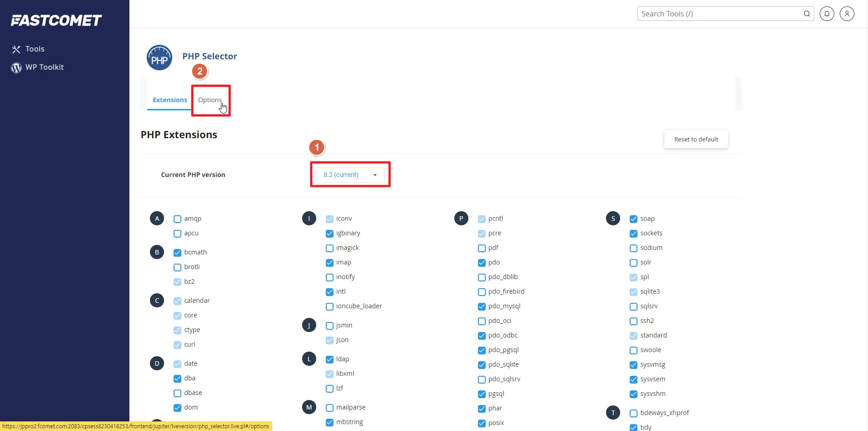Open Tools from the sidebar
Image resolution: width=868 pixels, height=431 pixels.
[x=28, y=49]
